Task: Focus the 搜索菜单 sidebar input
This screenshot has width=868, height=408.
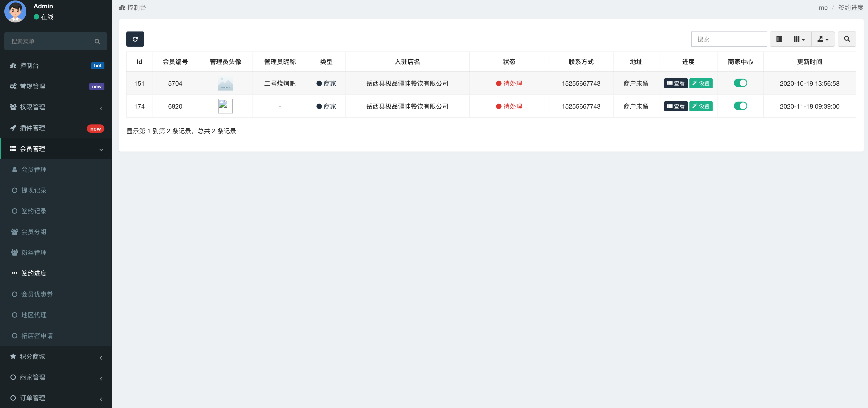Action: pos(56,41)
